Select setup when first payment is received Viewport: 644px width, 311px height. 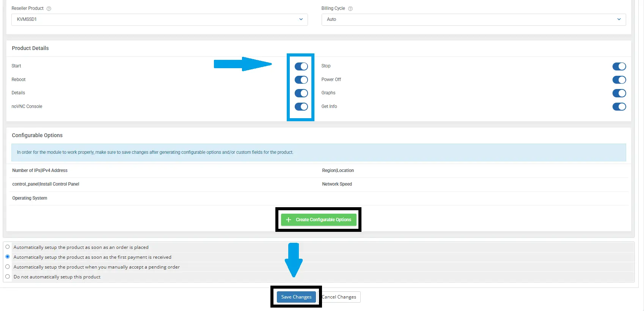tap(8, 257)
